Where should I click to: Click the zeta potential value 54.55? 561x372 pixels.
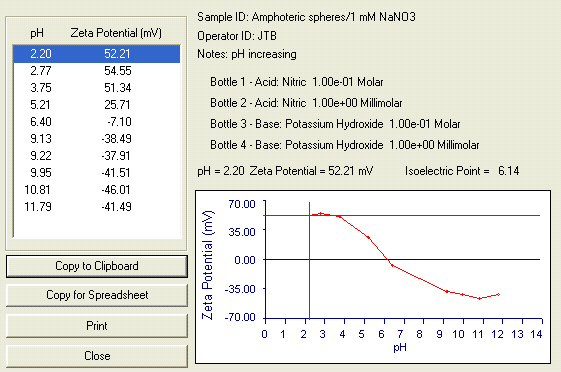pos(118,71)
